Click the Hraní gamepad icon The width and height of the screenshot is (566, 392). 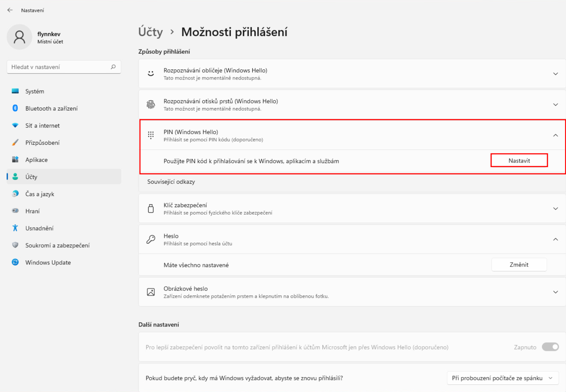tap(15, 211)
